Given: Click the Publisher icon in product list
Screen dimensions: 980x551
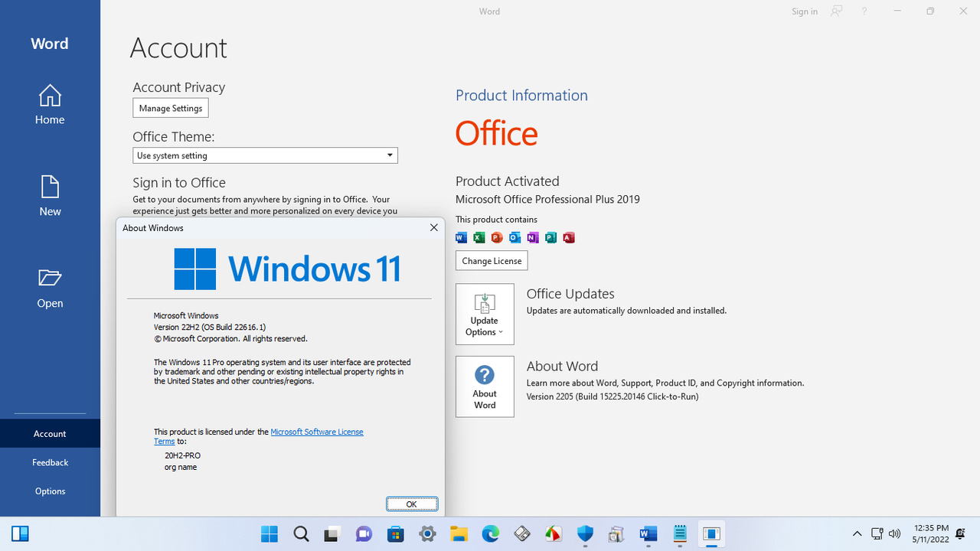Looking at the screenshot, I should [x=550, y=237].
